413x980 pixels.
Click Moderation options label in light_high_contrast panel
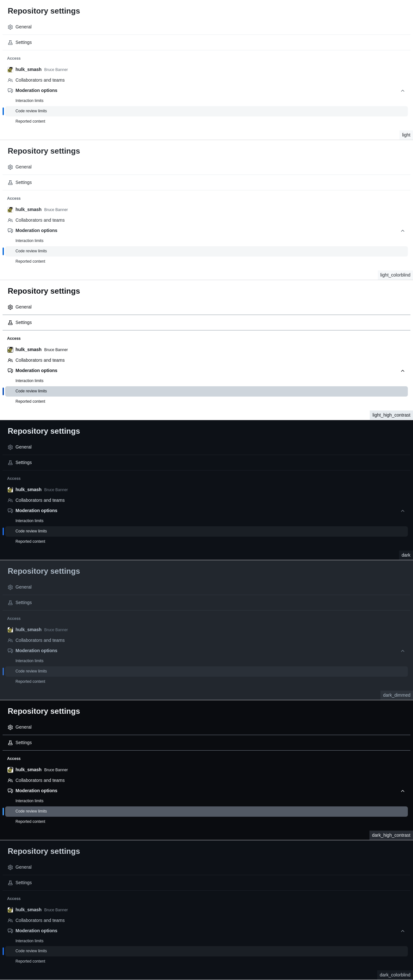pyautogui.click(x=36, y=370)
